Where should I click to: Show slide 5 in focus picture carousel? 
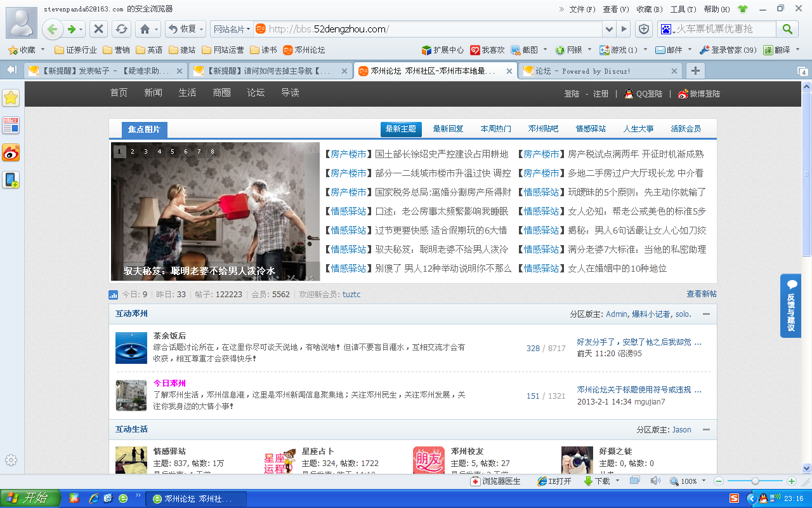pyautogui.click(x=173, y=151)
